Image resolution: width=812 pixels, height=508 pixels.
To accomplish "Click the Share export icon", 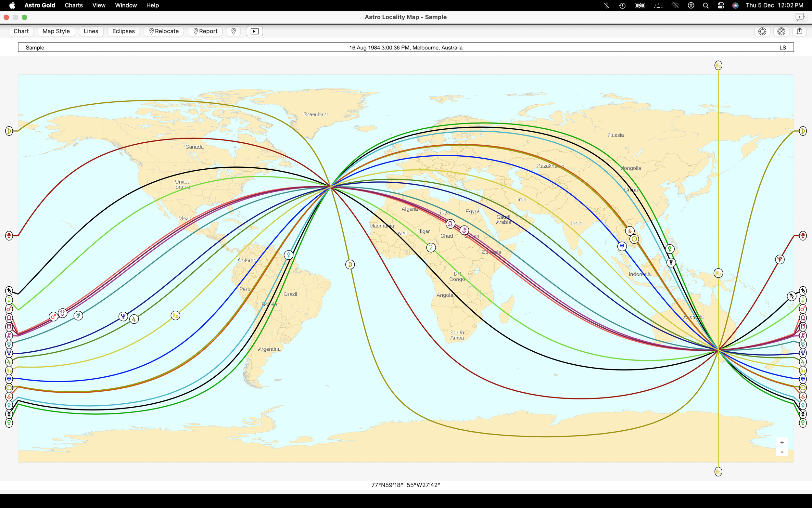I will 800,31.
